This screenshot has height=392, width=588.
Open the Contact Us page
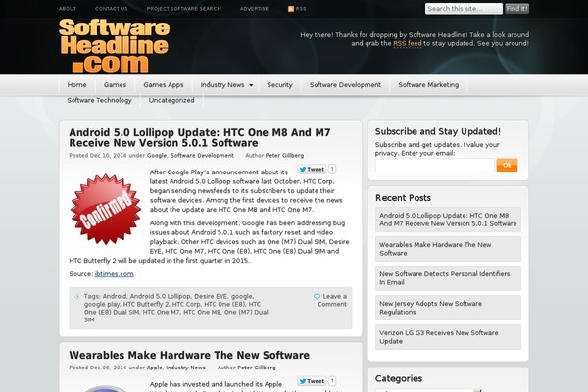click(112, 9)
